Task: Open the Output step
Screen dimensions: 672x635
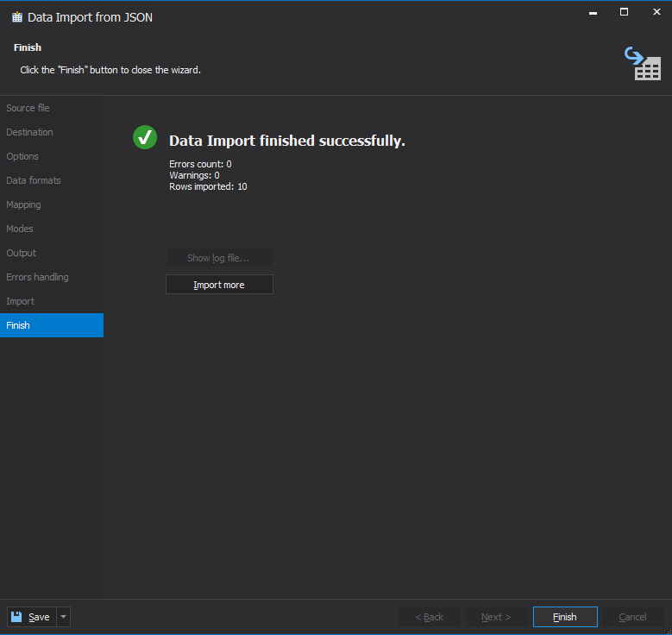Action: pos(52,253)
